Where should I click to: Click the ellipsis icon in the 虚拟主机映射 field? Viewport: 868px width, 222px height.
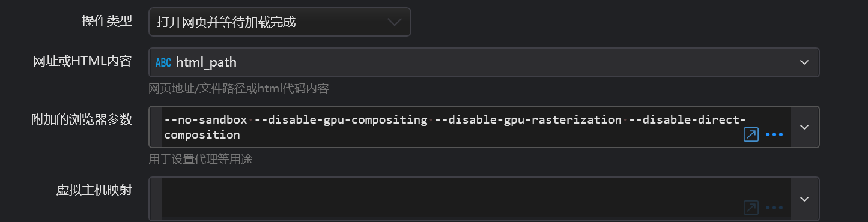point(774,208)
